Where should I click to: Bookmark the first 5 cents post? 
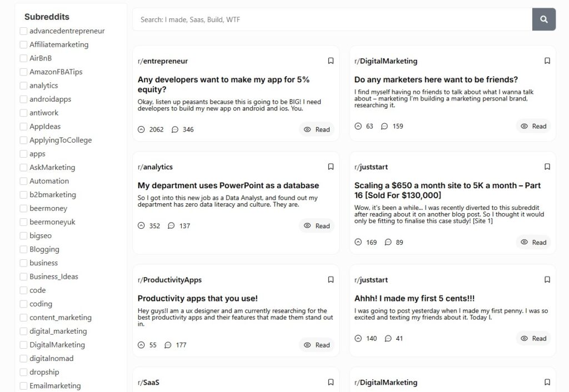pyautogui.click(x=547, y=280)
